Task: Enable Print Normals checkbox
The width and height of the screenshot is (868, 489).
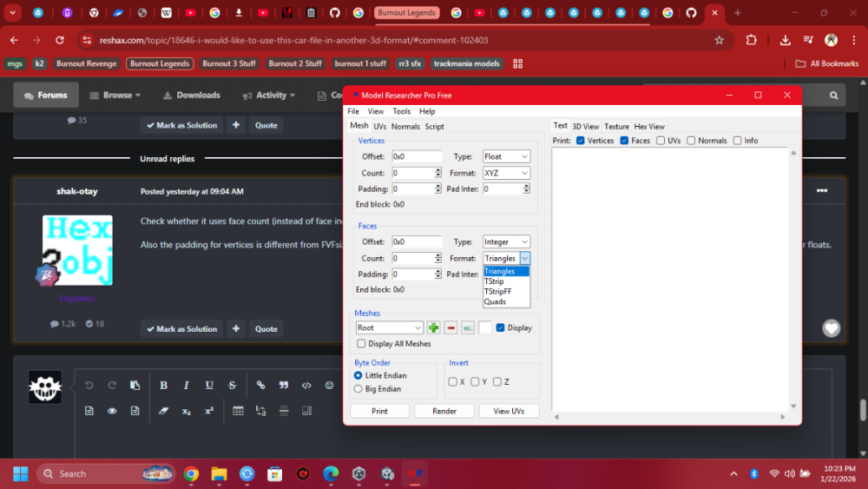Action: tap(691, 141)
